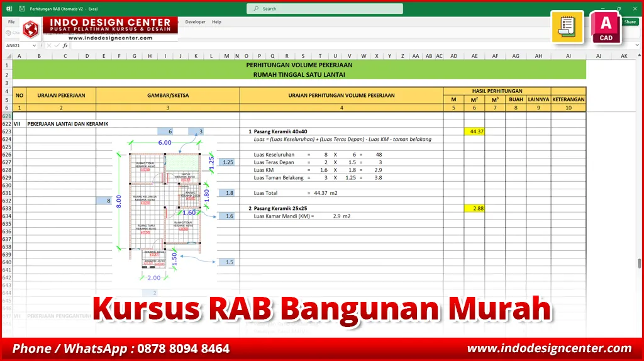This screenshot has height=361, width=644.
Task: Click the Pasang Keramik 40x40 text
Action: [280, 131]
